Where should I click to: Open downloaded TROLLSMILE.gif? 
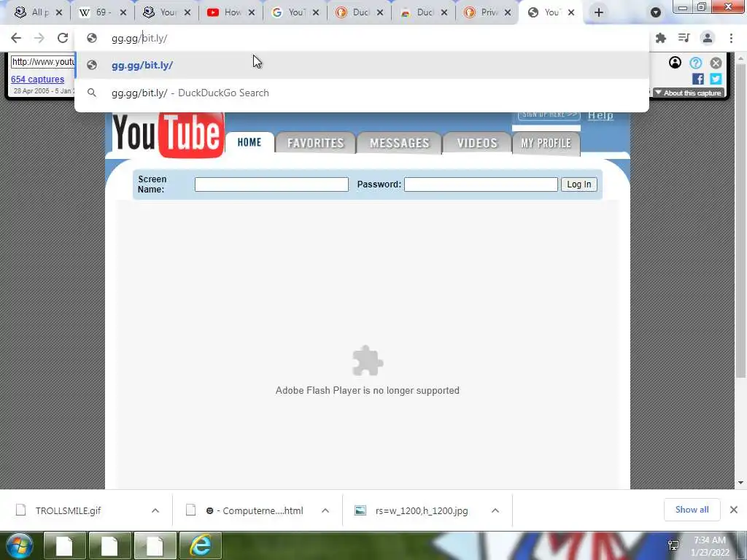[68, 510]
